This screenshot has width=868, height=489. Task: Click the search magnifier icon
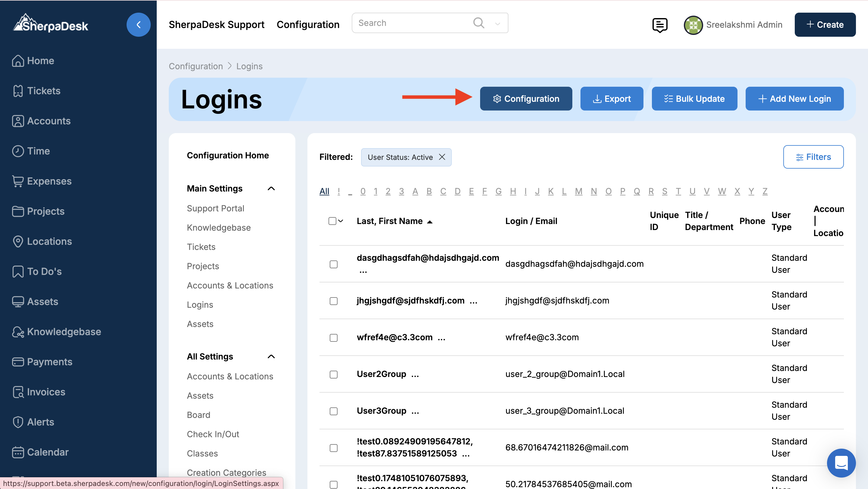coord(479,23)
